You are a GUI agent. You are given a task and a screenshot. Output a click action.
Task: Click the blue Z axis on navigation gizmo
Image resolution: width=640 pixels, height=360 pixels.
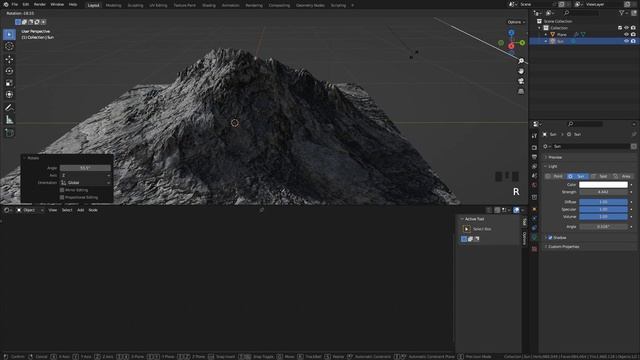click(511, 32)
